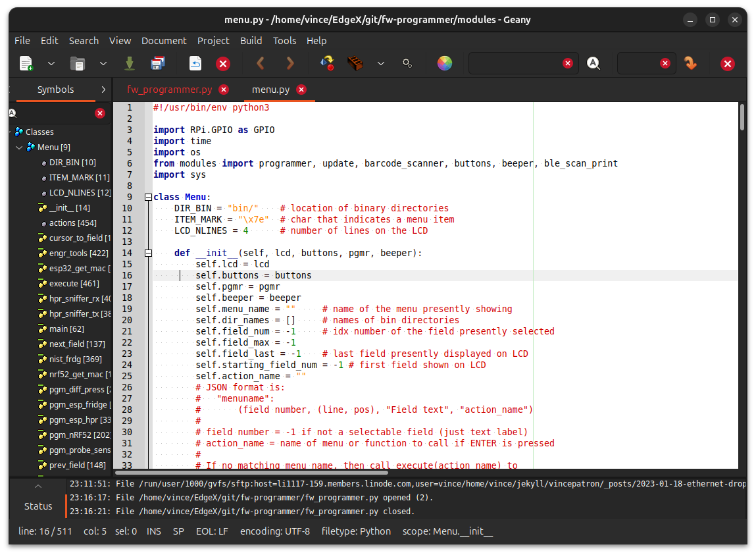Collapse the Menu [9] class node
Screen dimensions: 756x555
(19, 147)
